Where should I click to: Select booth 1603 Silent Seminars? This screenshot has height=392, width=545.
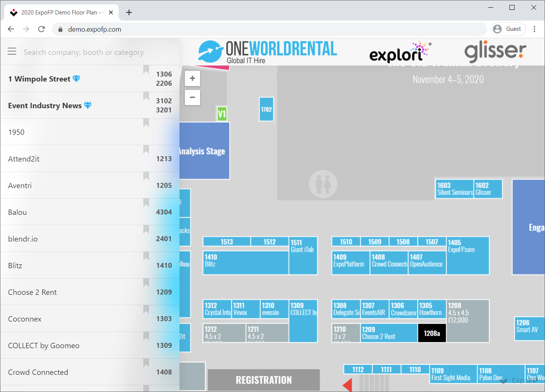coord(455,189)
